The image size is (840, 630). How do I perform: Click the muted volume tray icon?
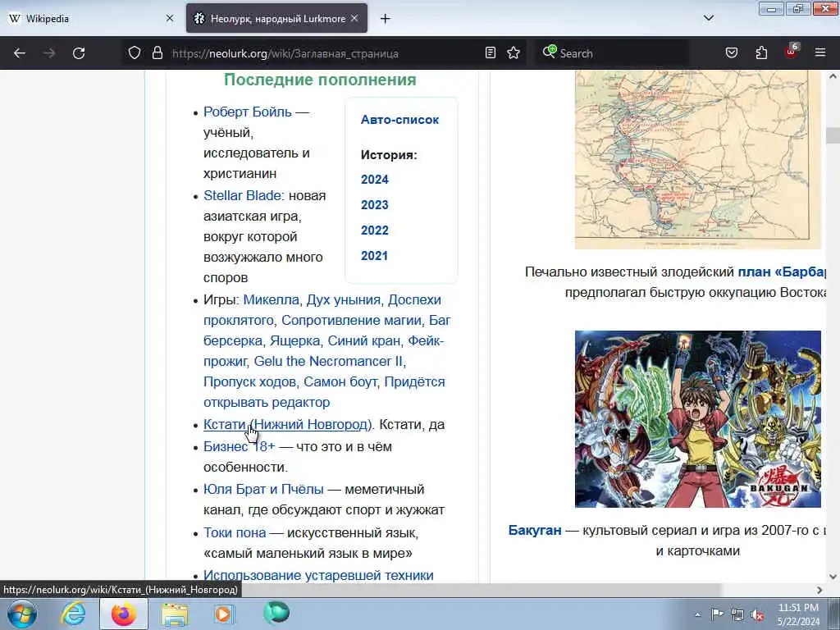pos(757,614)
